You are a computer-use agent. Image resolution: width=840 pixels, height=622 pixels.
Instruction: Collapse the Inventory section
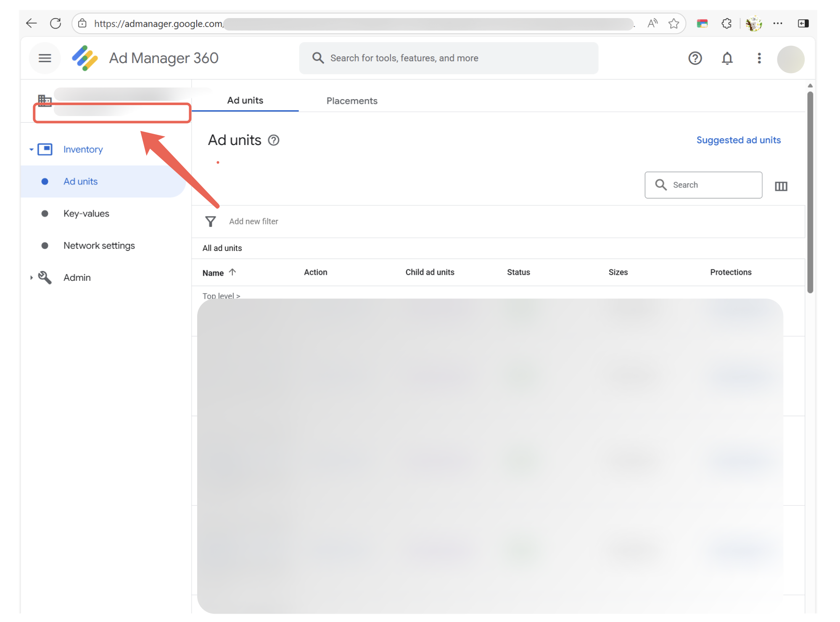click(32, 150)
